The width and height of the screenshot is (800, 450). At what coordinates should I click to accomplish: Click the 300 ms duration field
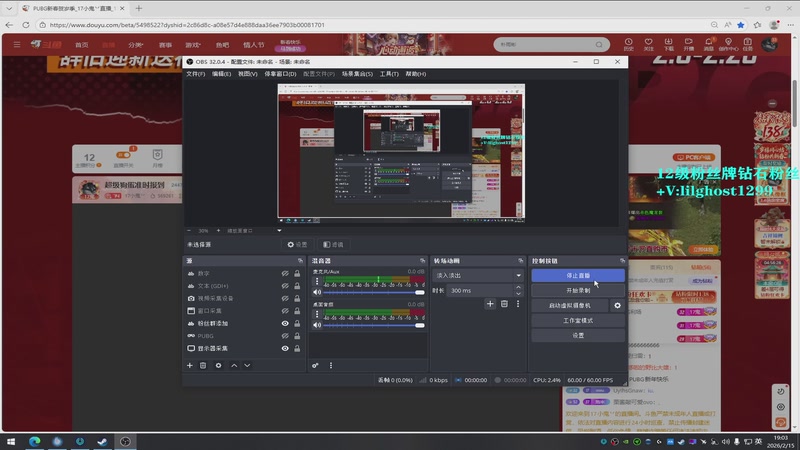(480, 290)
